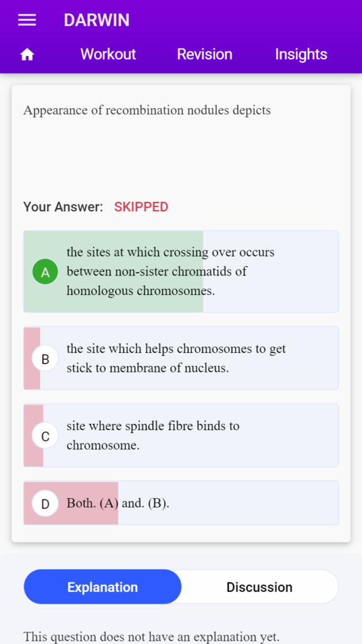Open the Workout tab
Viewport: 362px width, 644px height.
tap(108, 54)
